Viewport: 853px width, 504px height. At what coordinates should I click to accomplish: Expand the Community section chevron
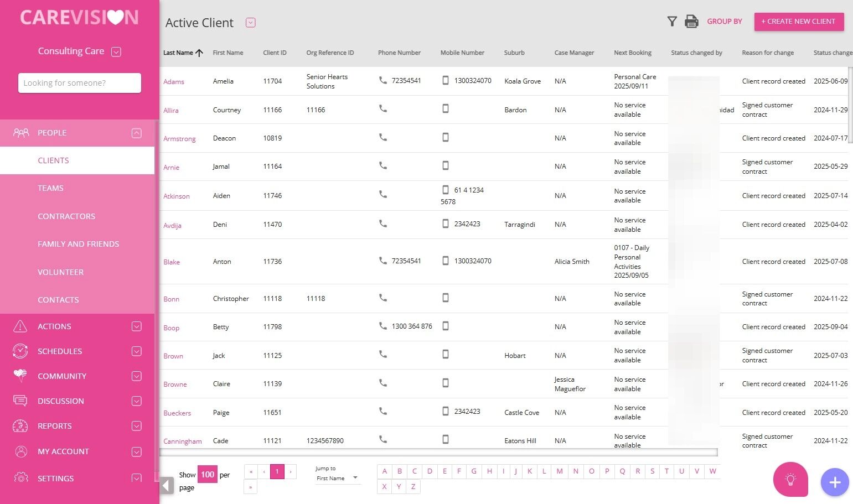pyautogui.click(x=137, y=376)
